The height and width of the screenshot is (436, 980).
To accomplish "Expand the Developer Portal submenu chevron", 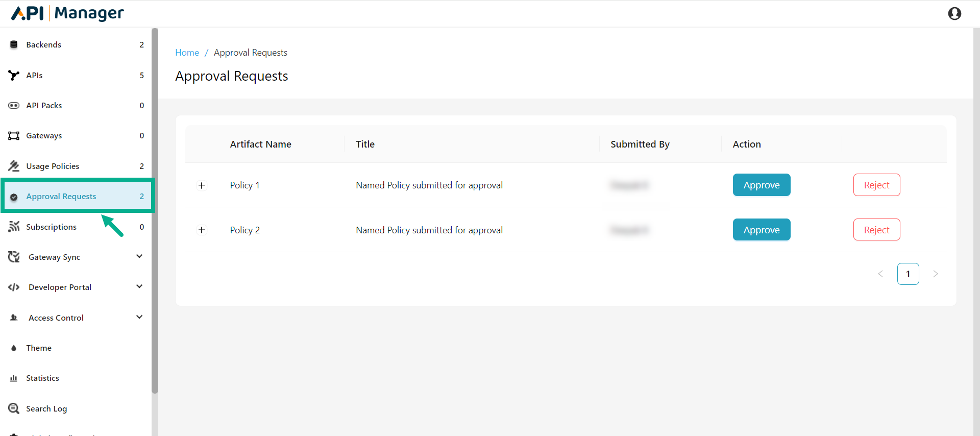I will click(139, 286).
